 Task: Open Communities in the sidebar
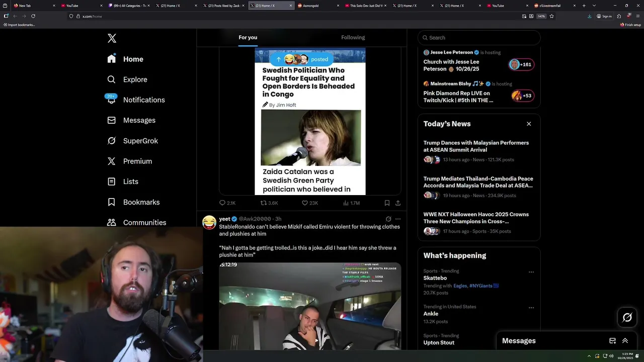pos(136,222)
